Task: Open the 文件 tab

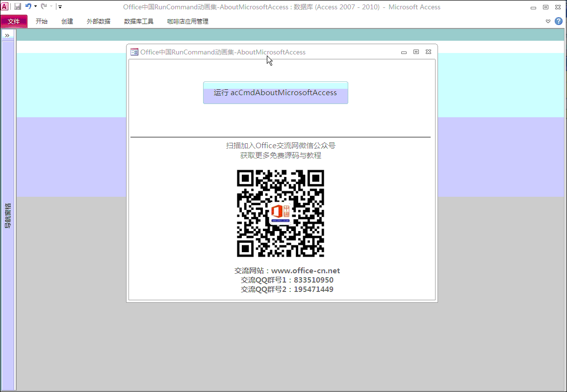Action: pyautogui.click(x=14, y=21)
